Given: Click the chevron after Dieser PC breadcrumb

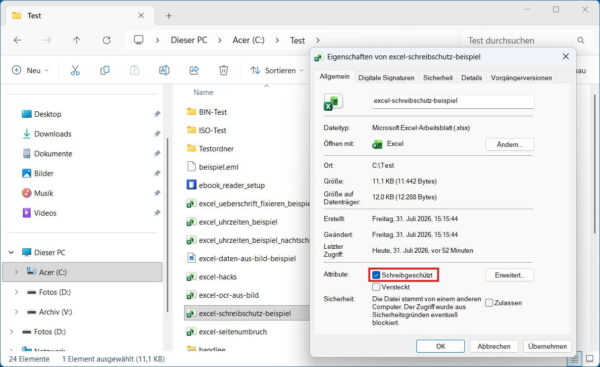Looking at the screenshot, I should coord(220,40).
